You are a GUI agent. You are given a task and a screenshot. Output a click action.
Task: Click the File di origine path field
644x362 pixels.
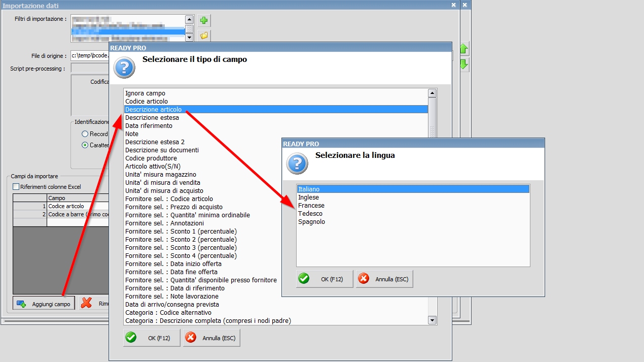[90, 55]
